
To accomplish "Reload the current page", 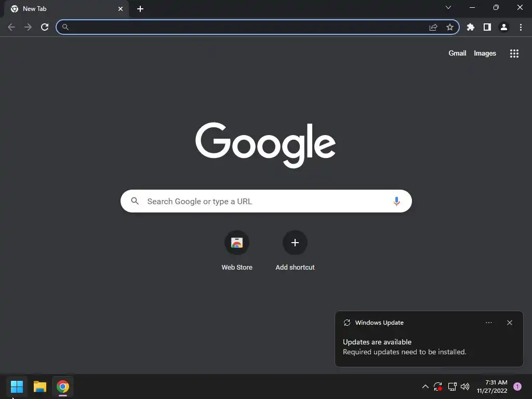I will (45, 27).
